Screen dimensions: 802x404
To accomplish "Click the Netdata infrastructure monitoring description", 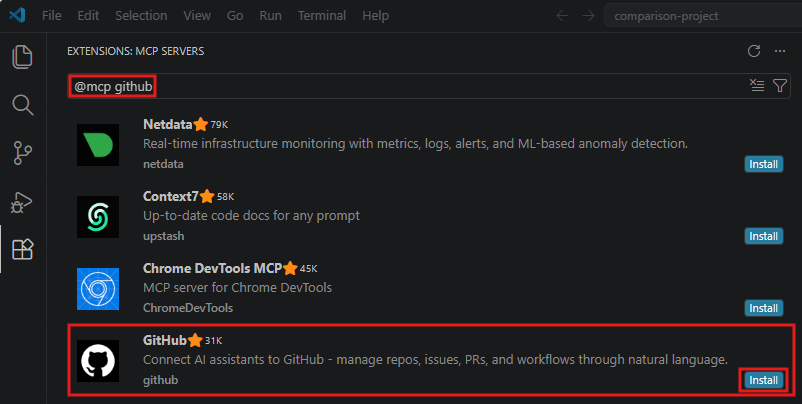I will [415, 144].
